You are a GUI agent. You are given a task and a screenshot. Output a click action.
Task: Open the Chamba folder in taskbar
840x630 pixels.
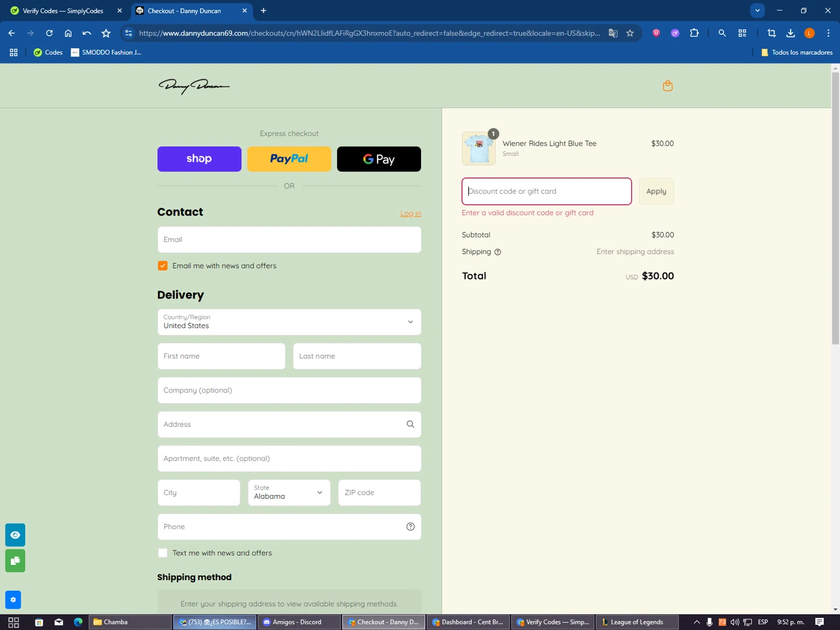(x=130, y=622)
